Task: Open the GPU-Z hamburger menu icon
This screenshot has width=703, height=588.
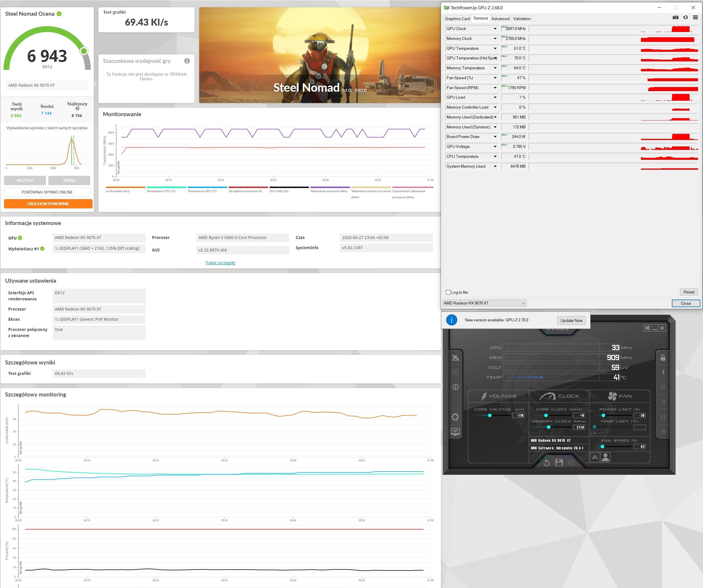Action: click(695, 17)
